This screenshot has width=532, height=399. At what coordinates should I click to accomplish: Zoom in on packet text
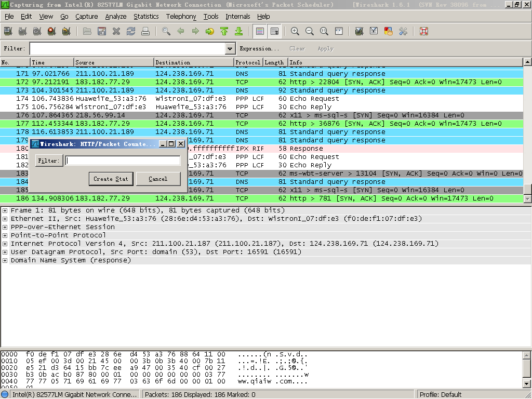(x=295, y=31)
